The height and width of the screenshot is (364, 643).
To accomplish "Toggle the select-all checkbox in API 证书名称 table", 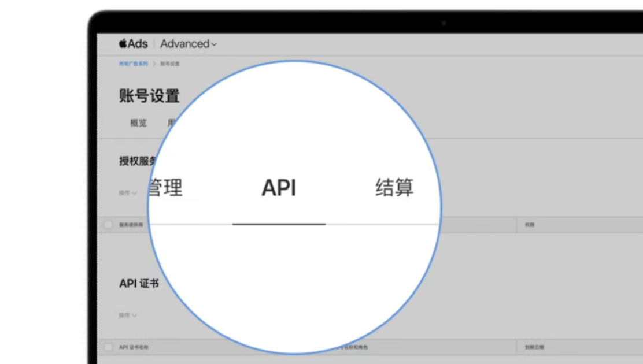I will point(108,347).
